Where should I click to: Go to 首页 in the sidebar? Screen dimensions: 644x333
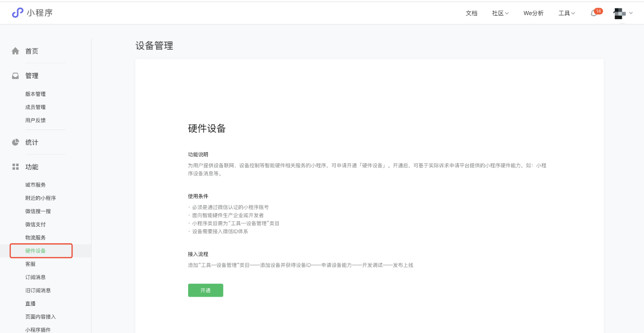click(x=32, y=51)
